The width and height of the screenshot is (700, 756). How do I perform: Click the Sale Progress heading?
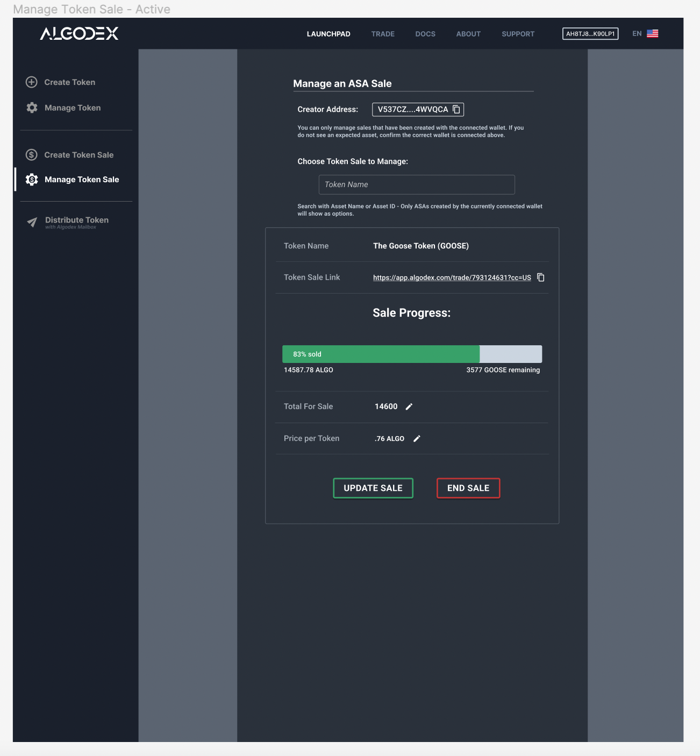412,313
